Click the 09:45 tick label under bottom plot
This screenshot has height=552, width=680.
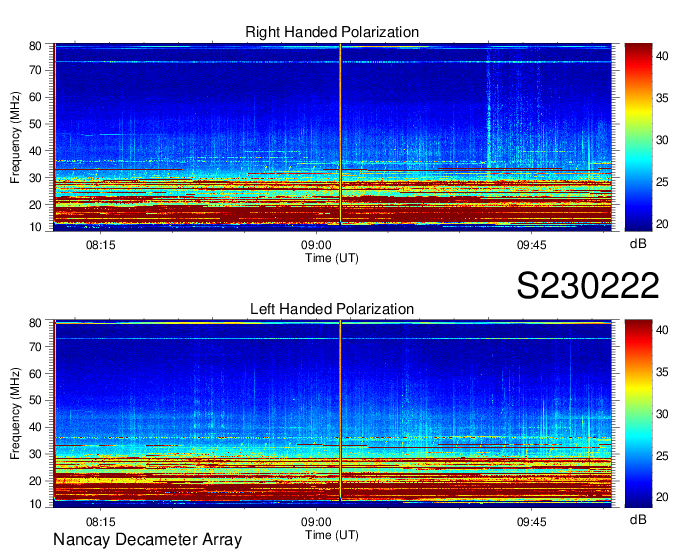click(532, 522)
